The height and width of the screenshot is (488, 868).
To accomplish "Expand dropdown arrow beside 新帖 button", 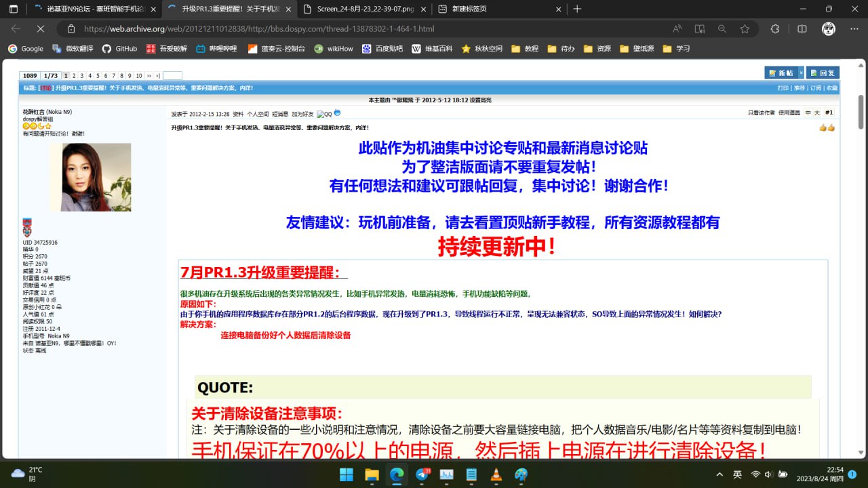I will 800,73.
